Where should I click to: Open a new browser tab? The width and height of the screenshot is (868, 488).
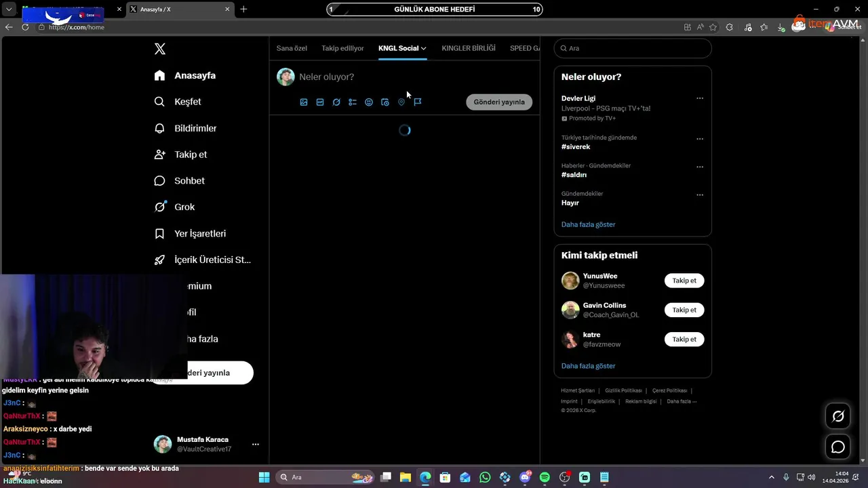pyautogui.click(x=243, y=9)
